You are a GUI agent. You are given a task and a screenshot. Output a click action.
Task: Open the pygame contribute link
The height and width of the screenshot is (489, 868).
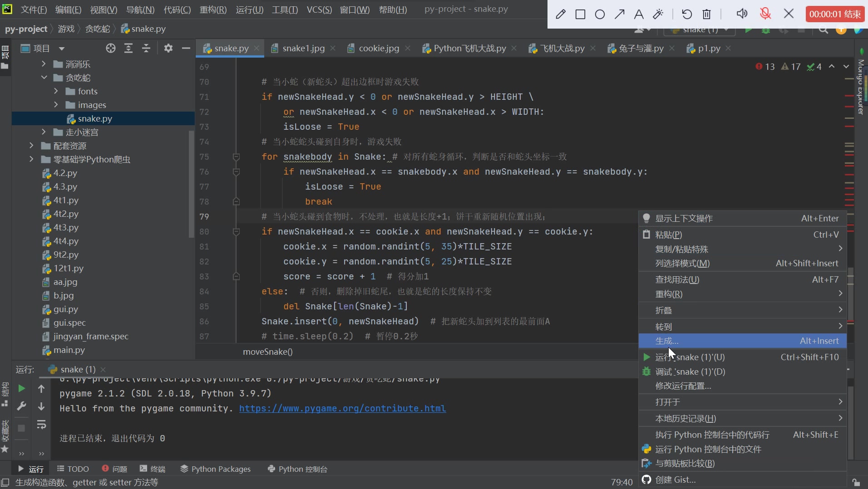[342, 408]
